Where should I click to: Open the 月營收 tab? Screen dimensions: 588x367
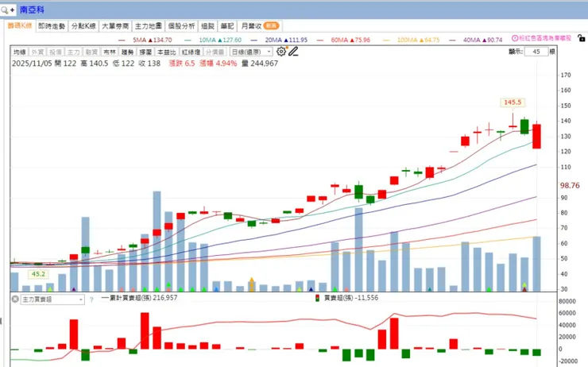[260, 26]
